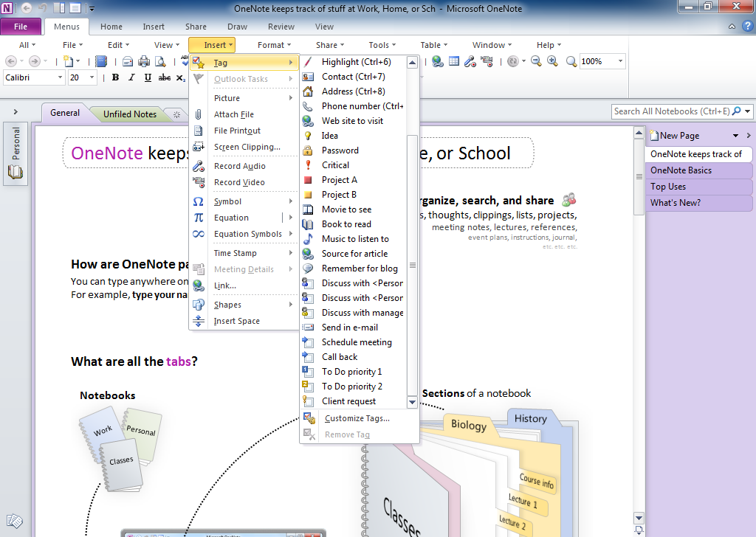Select the Contact tag icon
This screenshot has width=756, height=537.
pos(308,77)
